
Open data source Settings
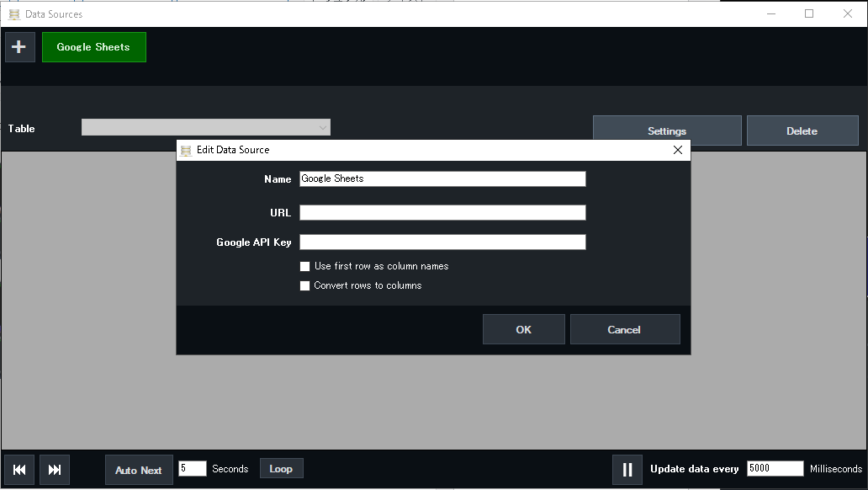[667, 130]
